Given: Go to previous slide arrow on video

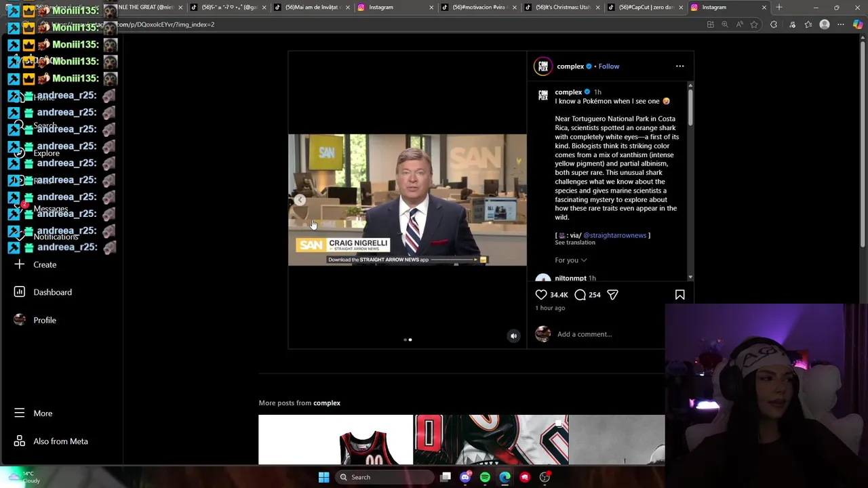Looking at the screenshot, I should tap(300, 200).
